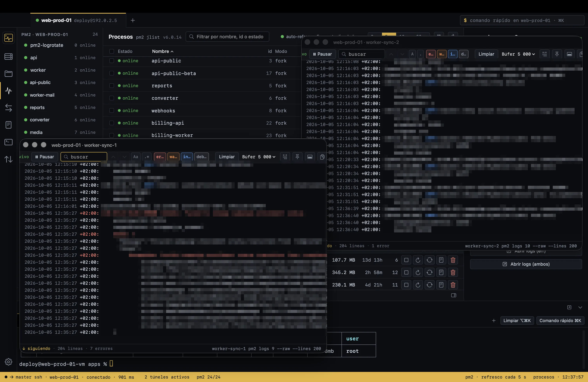Viewport: 588px width, 382px height.
Task: Open the terminal icon in left sidebar
Action: point(8,142)
